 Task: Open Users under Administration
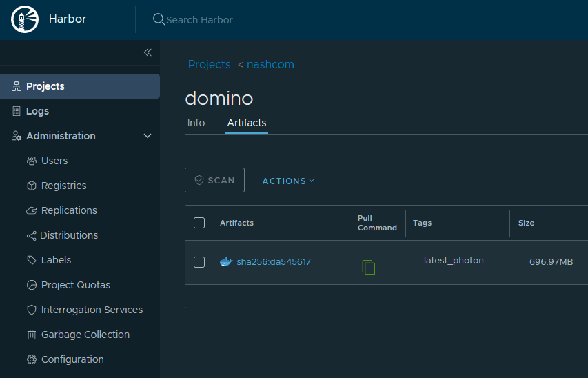[54, 161]
